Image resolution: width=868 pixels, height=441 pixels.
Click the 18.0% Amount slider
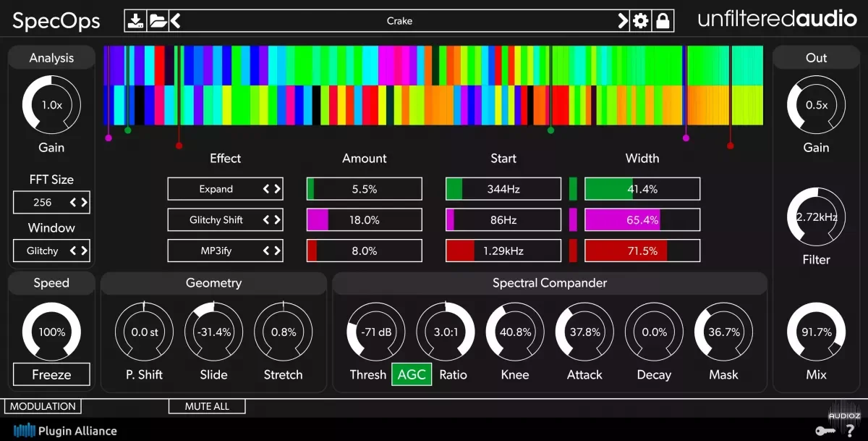pyautogui.click(x=364, y=219)
